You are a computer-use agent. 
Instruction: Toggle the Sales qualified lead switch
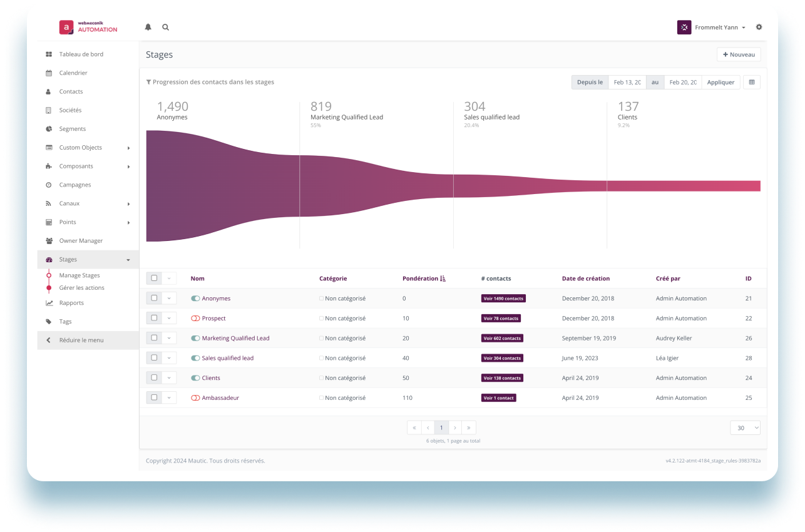click(x=195, y=359)
